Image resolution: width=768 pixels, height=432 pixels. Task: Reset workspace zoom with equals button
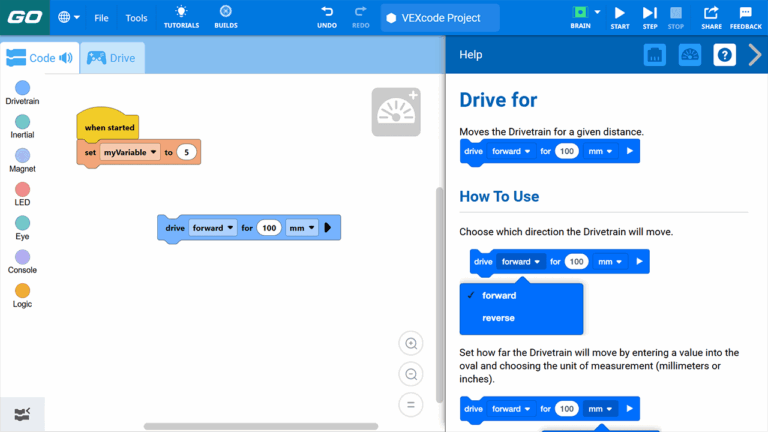(x=411, y=405)
